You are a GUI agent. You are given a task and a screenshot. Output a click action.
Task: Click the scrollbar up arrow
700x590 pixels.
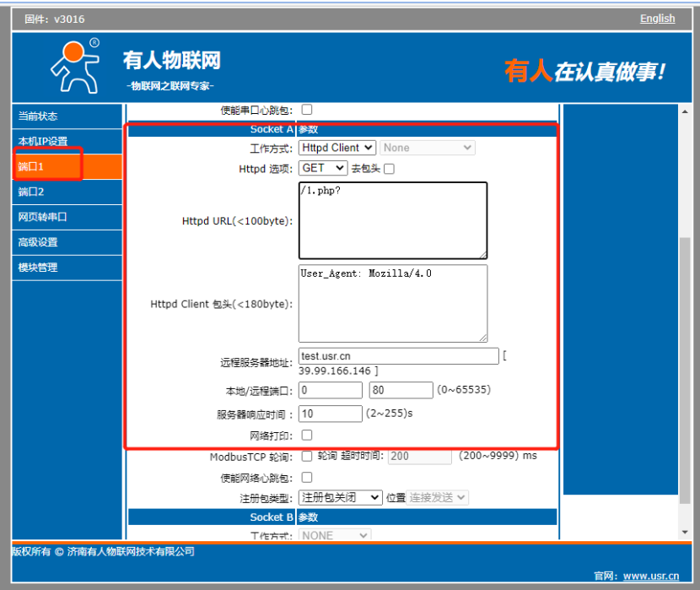(685, 111)
